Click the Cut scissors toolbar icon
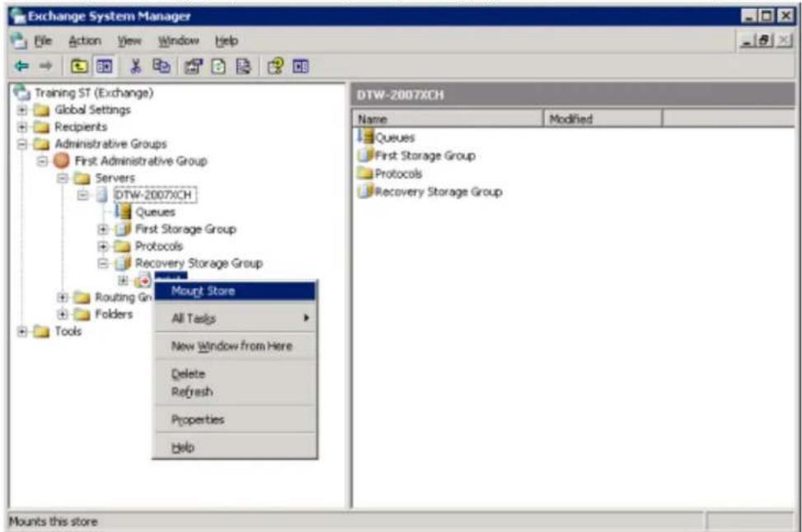This screenshot has width=802, height=532. coord(135,66)
